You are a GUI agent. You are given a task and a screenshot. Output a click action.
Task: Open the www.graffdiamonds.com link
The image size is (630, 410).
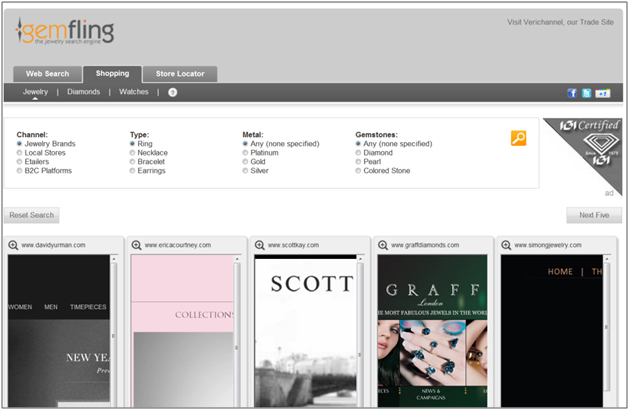coord(425,245)
